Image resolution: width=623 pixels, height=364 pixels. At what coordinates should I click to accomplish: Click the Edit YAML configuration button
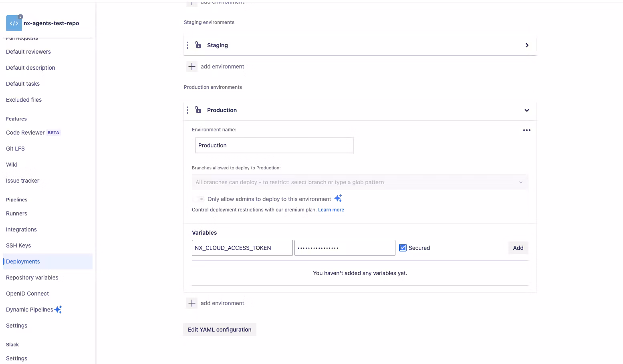click(x=220, y=329)
